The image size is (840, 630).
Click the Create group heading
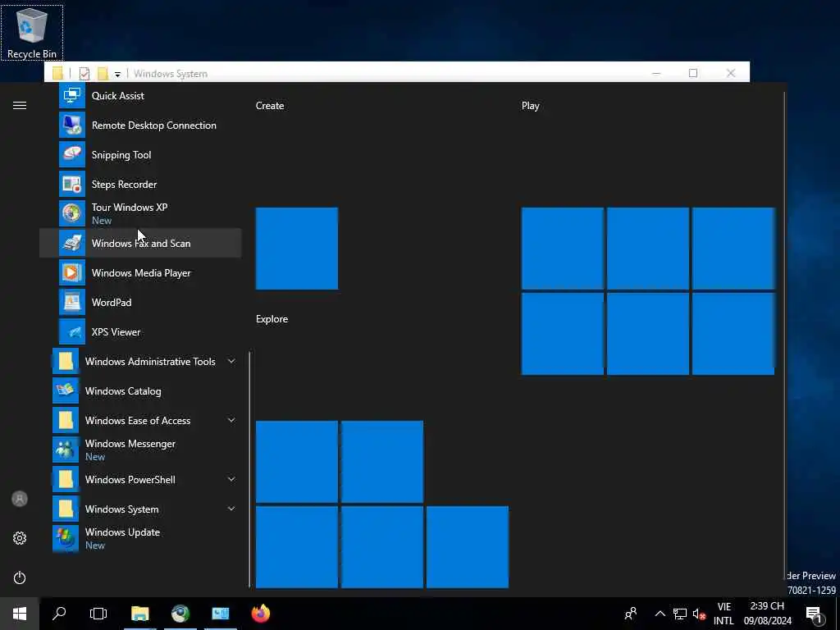pyautogui.click(x=270, y=106)
